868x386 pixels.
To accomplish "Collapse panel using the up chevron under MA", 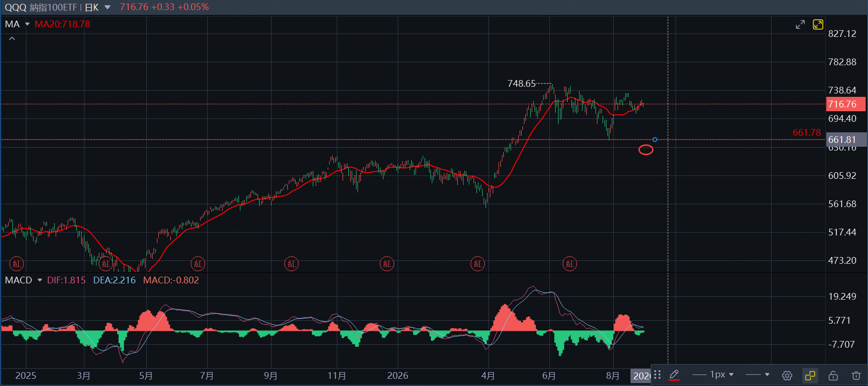I will [x=12, y=38].
